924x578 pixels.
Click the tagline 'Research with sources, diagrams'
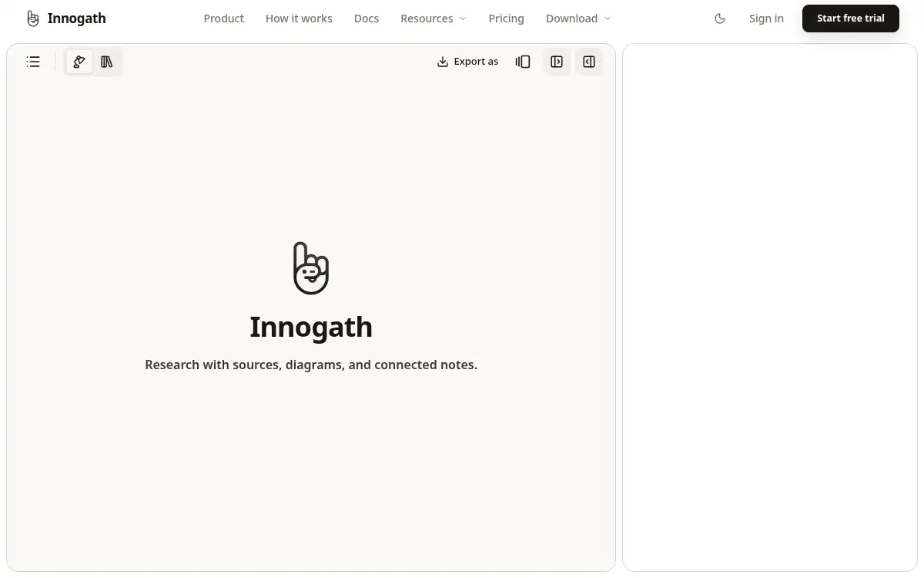click(x=311, y=365)
